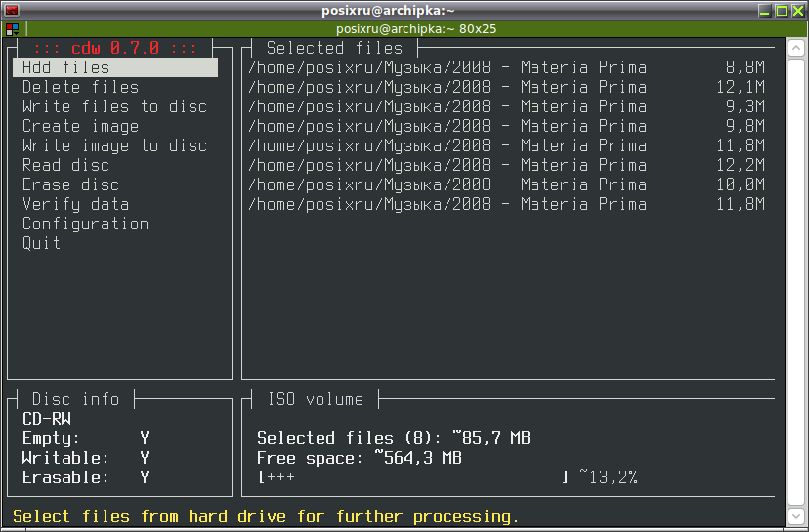Click the red terminal icon in the title bar
Image resolution: width=809 pixels, height=532 pixels.
point(12,10)
